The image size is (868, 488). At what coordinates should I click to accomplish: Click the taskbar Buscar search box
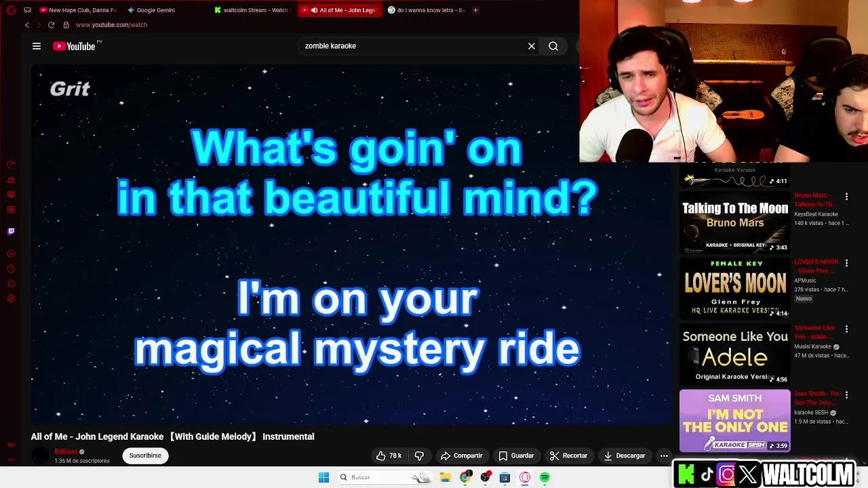point(384,477)
